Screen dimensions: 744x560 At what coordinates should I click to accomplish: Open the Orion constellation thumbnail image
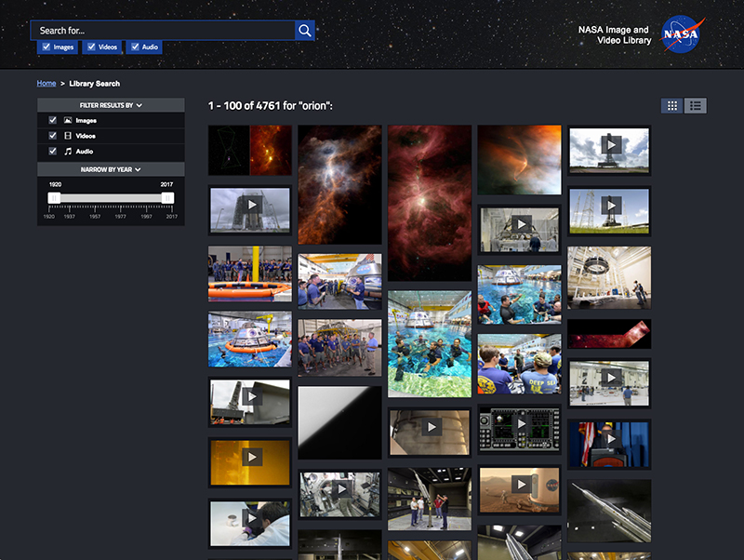(249, 149)
